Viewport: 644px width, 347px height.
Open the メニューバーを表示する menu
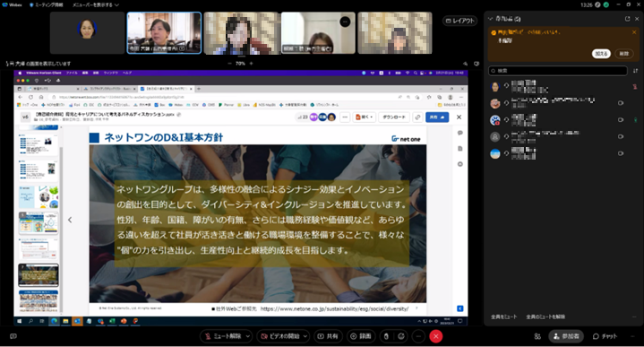tap(96, 5)
